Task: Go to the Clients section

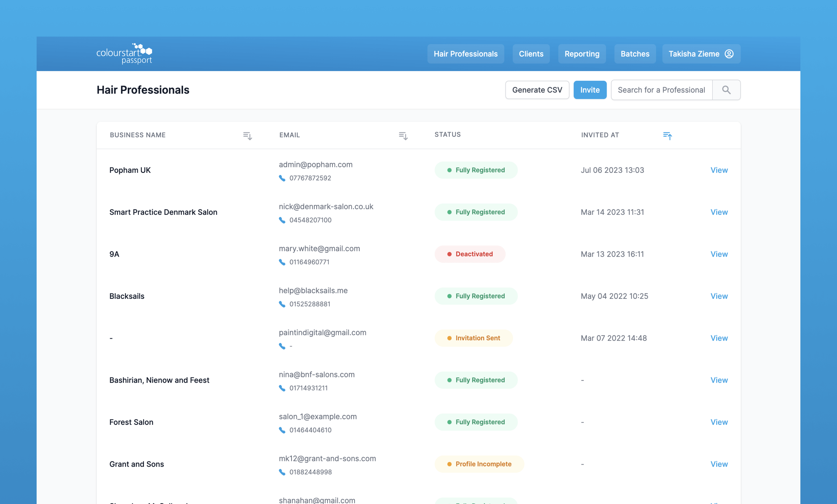Action: pos(531,54)
